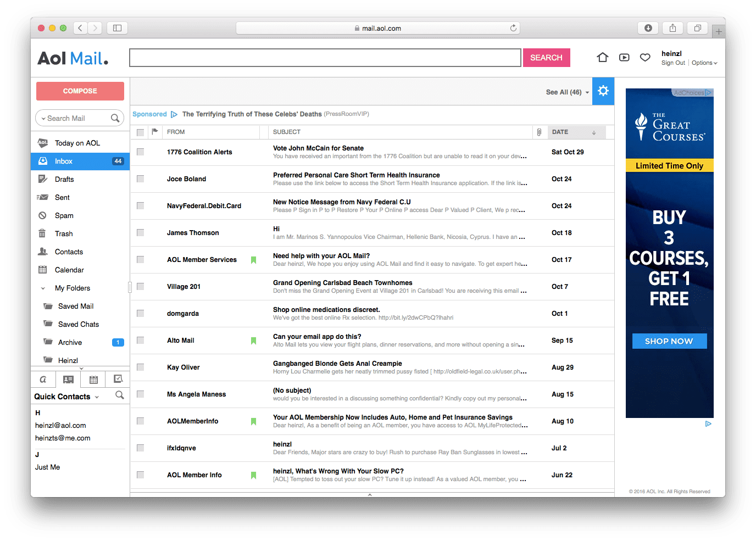This screenshot has width=756, height=541.
Task: Click green flag on AOL Member Services
Action: (x=253, y=260)
